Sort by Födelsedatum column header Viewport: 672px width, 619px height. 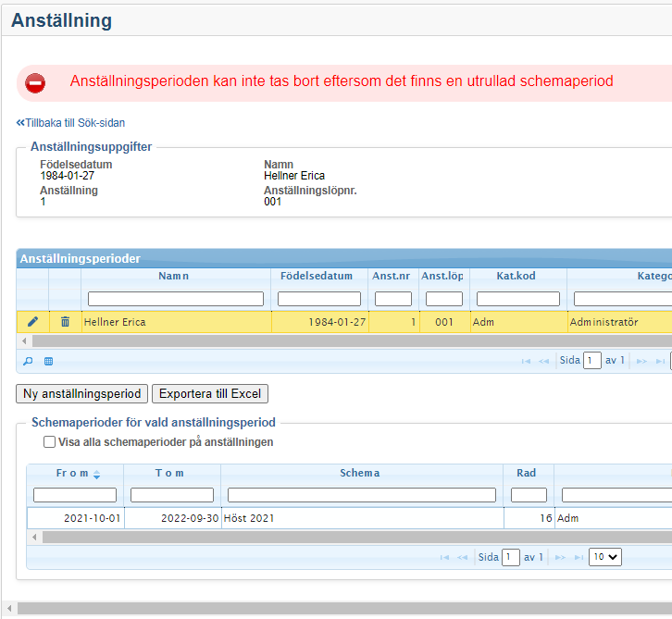point(317,276)
